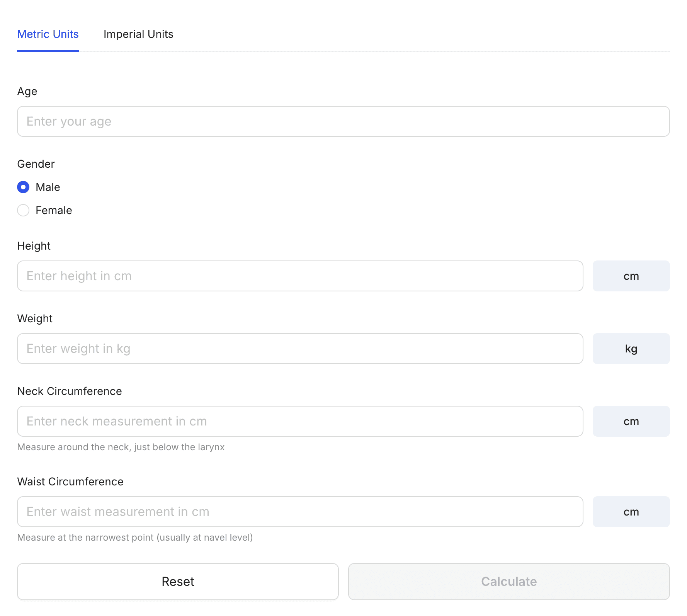Image resolution: width=687 pixels, height=616 pixels.
Task: Click the Male label text
Action: pyautogui.click(x=48, y=187)
